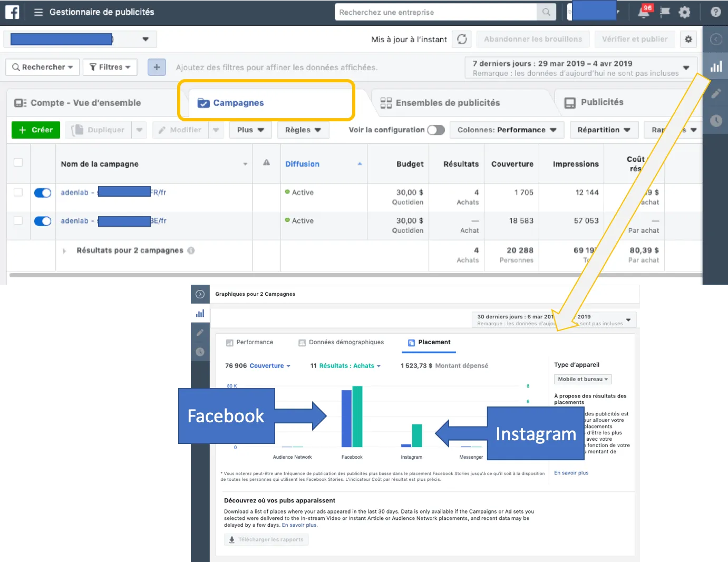Toggle off the FR/fr campaign switch
Viewport: 728px width, 562px height.
pos(43,193)
